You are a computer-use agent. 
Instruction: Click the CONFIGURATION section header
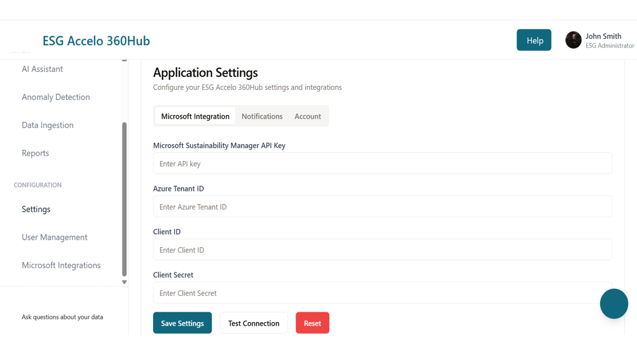[38, 185]
